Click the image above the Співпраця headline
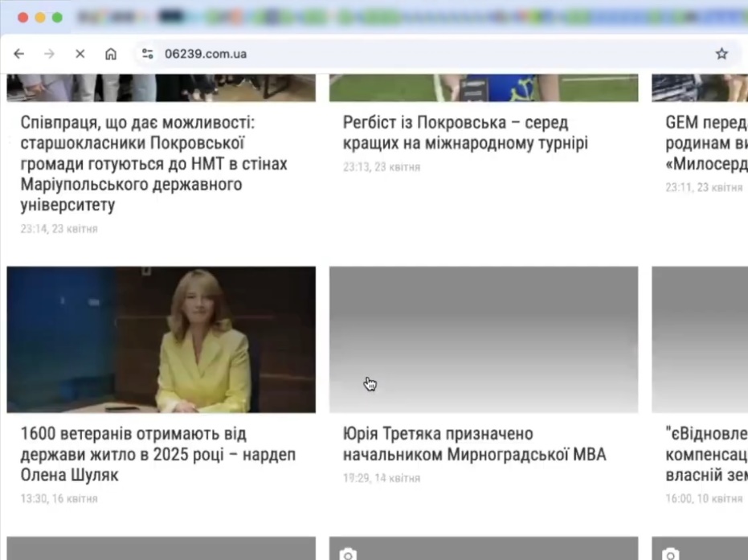This screenshot has height=560, width=748. pyautogui.click(x=161, y=88)
